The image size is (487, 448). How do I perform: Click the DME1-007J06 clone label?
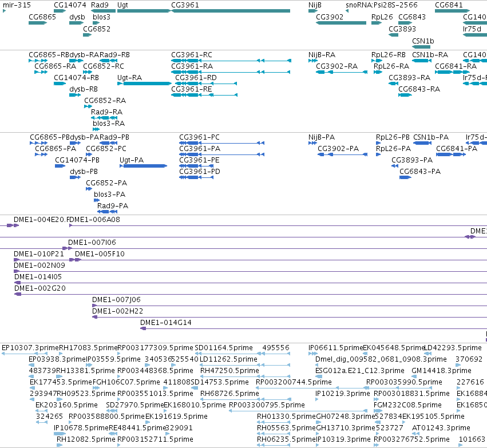[117, 300]
